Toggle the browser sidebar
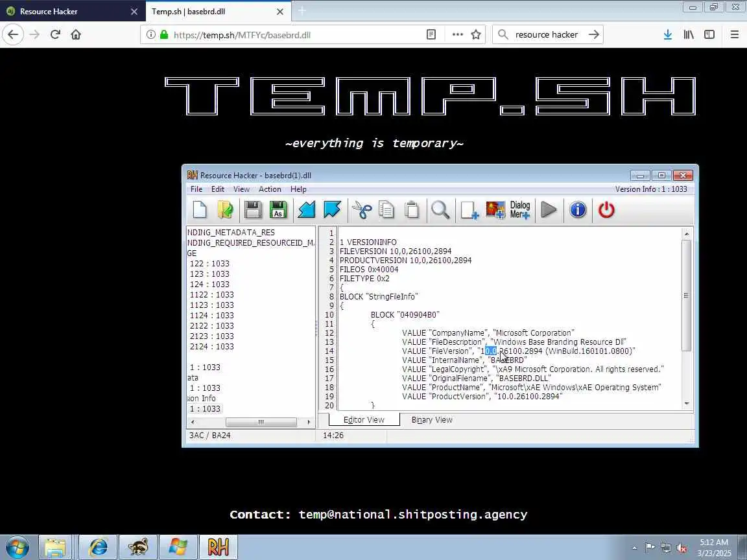The height and width of the screenshot is (560, 747). click(x=709, y=34)
